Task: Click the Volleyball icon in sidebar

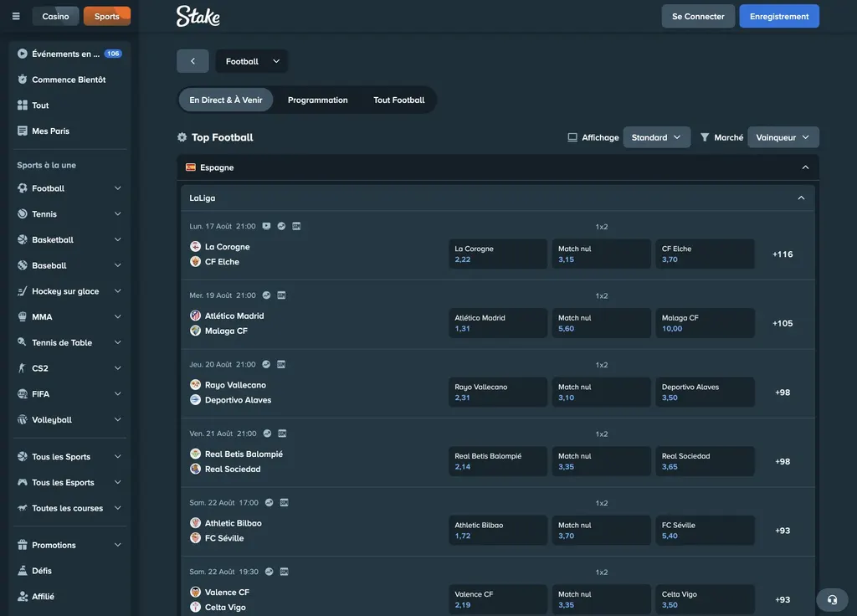Action: click(23, 419)
